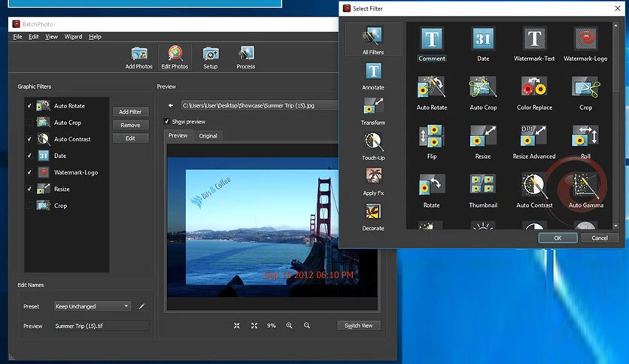Click the actual-size preview icon

coord(254,326)
